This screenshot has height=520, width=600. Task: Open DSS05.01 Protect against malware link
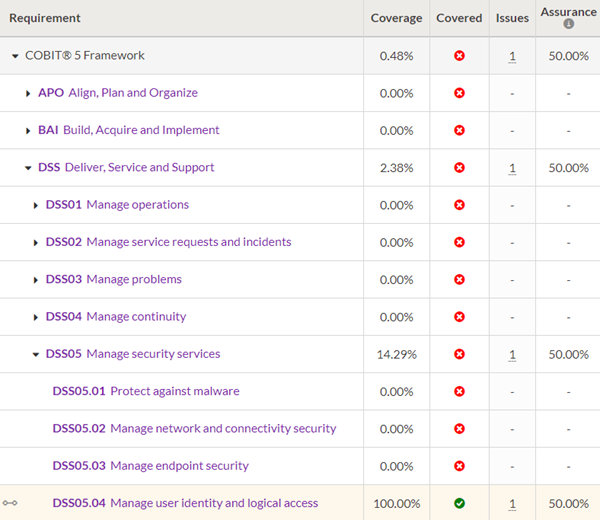pos(146,391)
